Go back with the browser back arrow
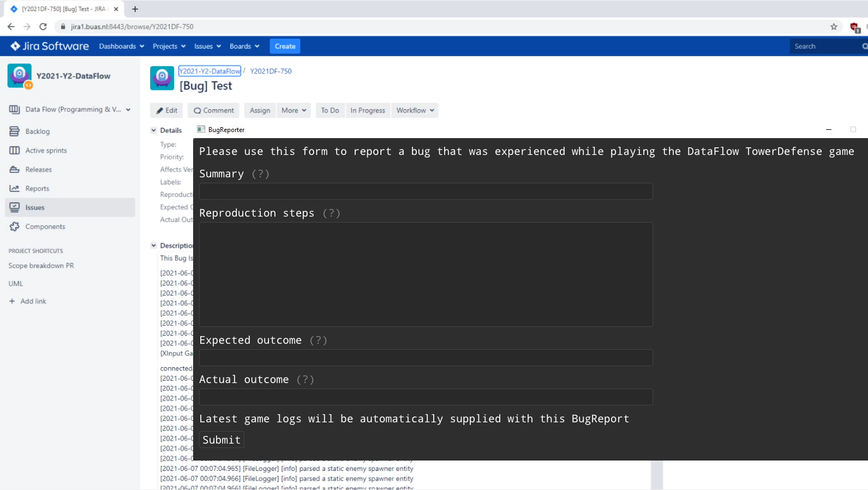868x490 pixels. coord(11,26)
